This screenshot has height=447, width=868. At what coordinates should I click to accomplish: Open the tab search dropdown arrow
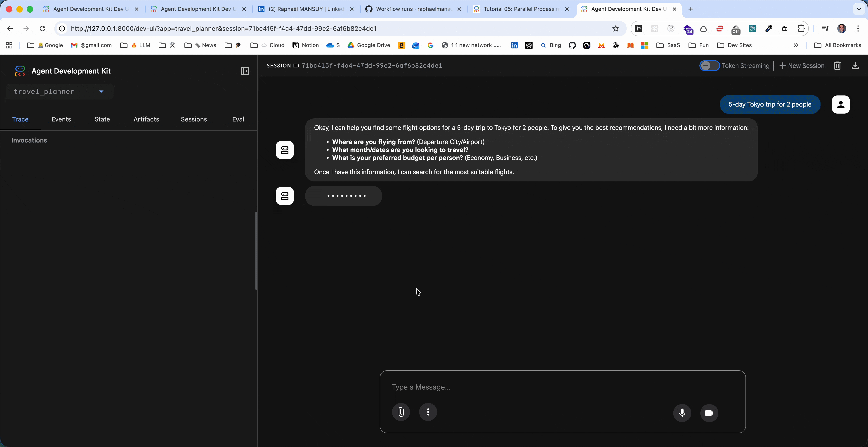click(x=859, y=9)
